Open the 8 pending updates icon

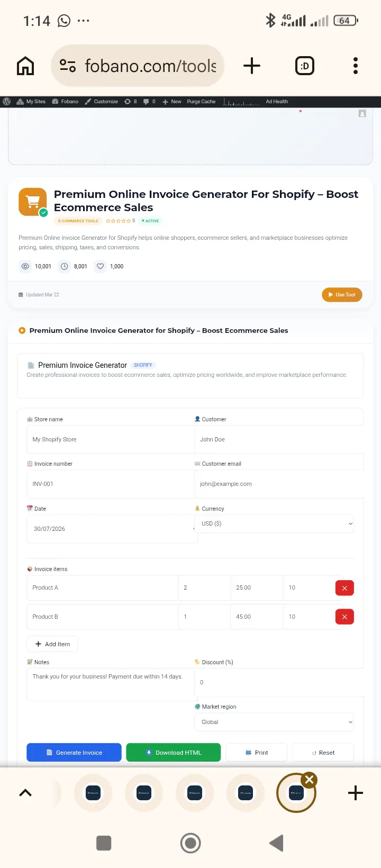tap(131, 102)
